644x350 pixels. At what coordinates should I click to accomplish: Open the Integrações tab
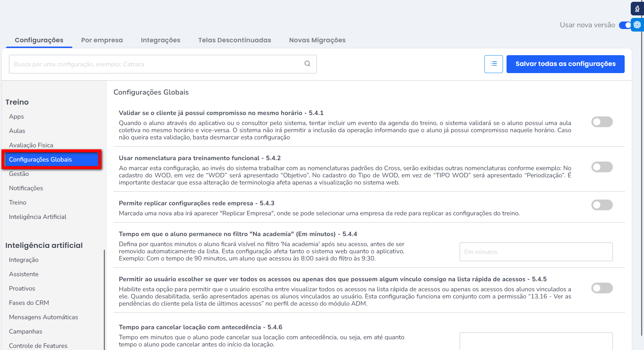[160, 40]
